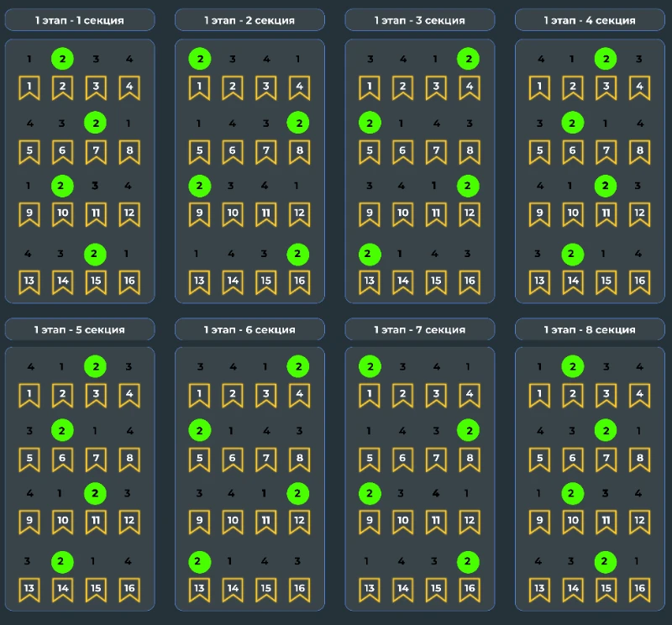This screenshot has width=672, height=625.
Task: Click the '1 этап - 5 секция' header
Action: point(80,329)
